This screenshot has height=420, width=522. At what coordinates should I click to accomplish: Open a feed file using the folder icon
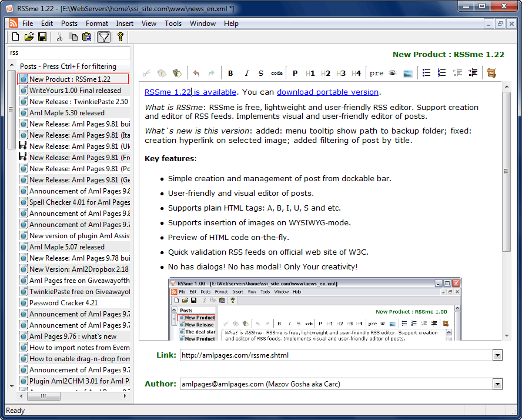tap(29, 36)
